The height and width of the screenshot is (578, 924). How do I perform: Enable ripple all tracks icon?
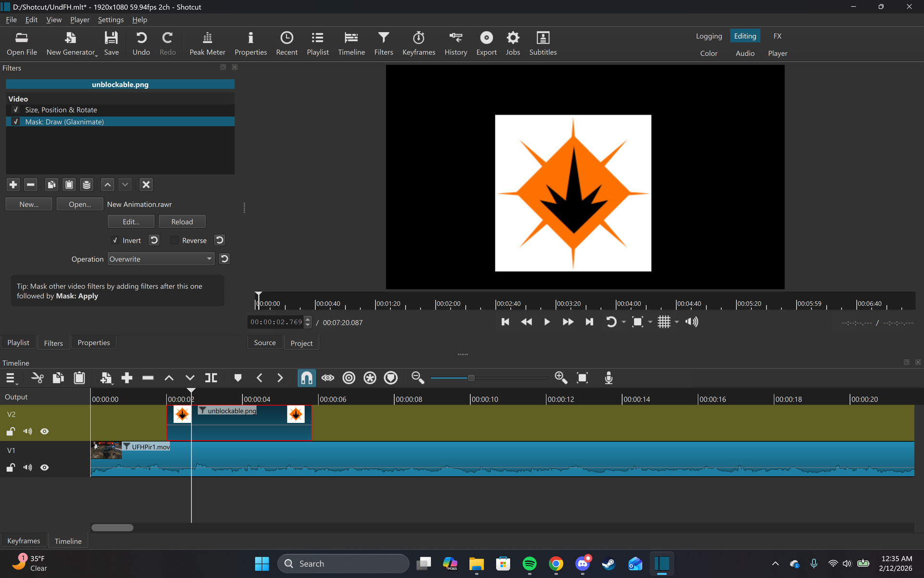coord(370,378)
